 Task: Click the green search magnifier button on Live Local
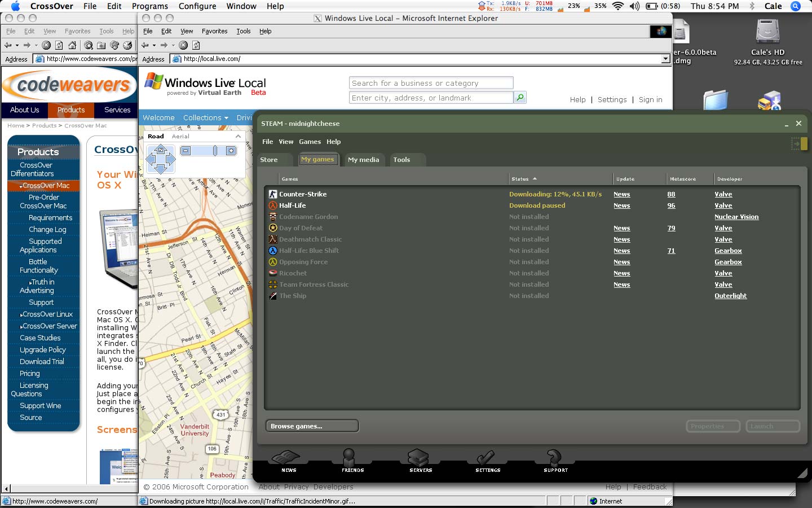pos(520,98)
